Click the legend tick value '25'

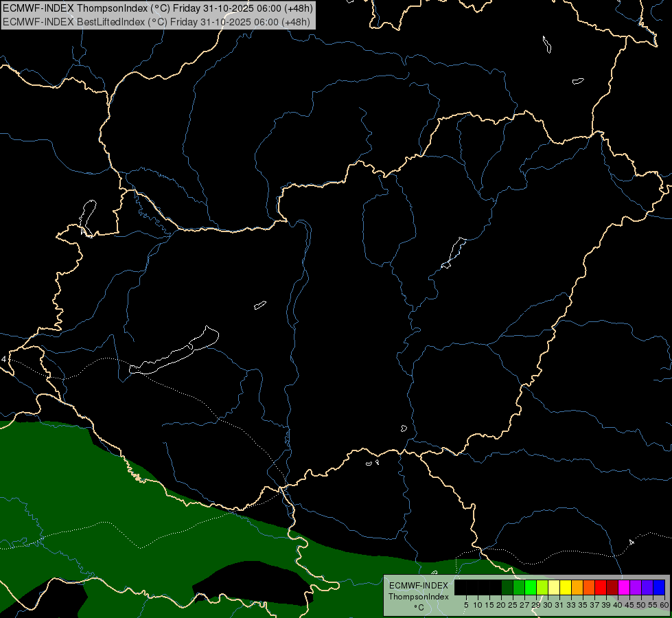[513, 605]
